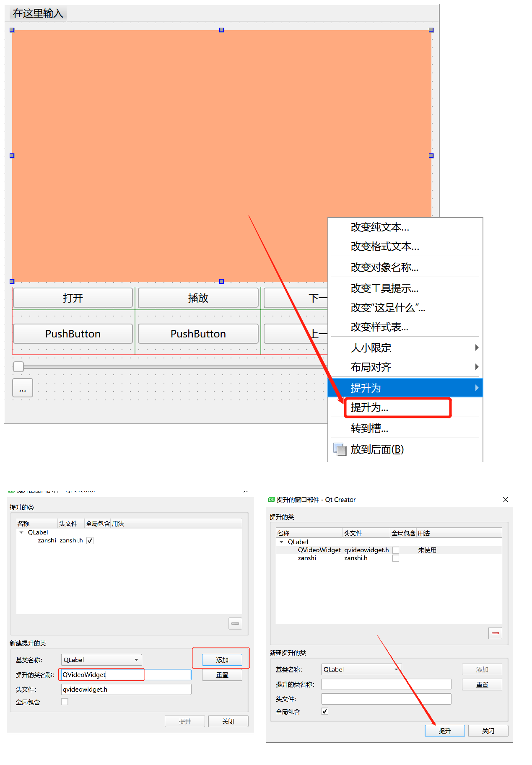Click the 播放 button on the form
Screen dimensions: 532x765
[x=198, y=298]
